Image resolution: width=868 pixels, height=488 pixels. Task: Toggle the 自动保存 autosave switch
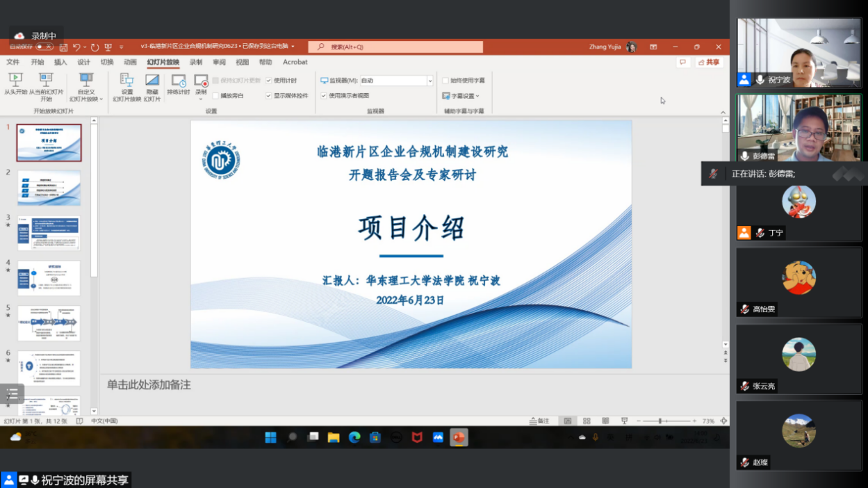click(44, 47)
